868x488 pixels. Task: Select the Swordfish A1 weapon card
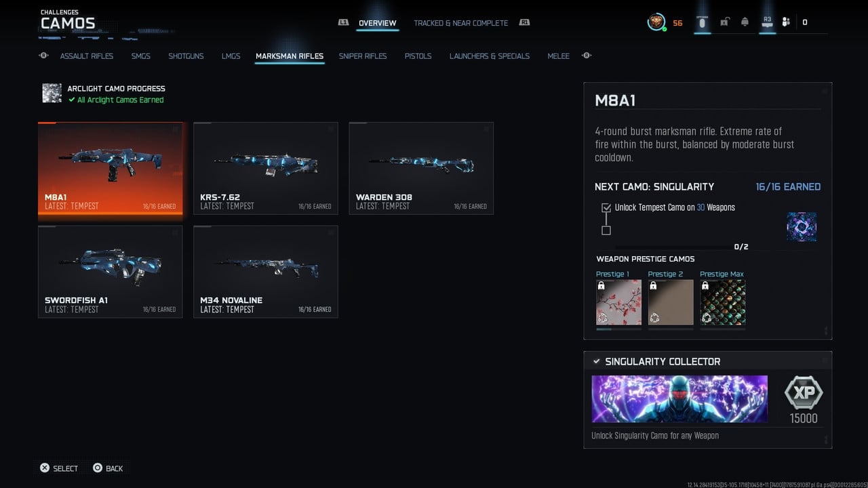[x=111, y=272]
